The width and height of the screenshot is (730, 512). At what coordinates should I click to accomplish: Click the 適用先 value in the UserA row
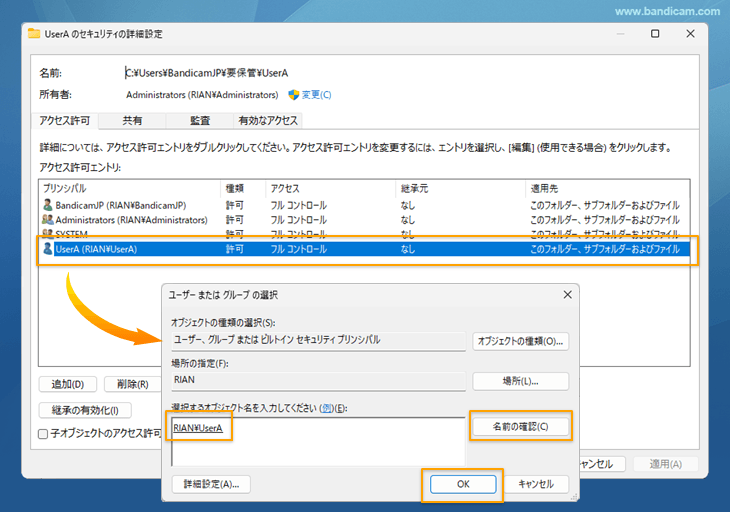tap(605, 249)
